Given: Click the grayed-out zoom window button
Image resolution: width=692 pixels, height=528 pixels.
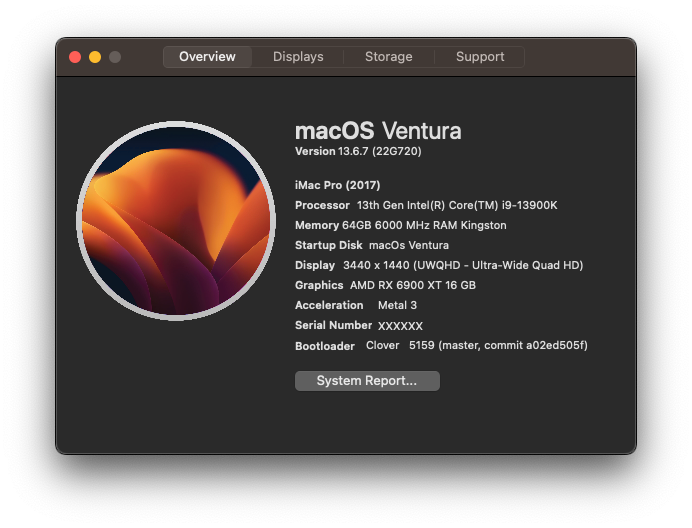Looking at the screenshot, I should (115, 57).
